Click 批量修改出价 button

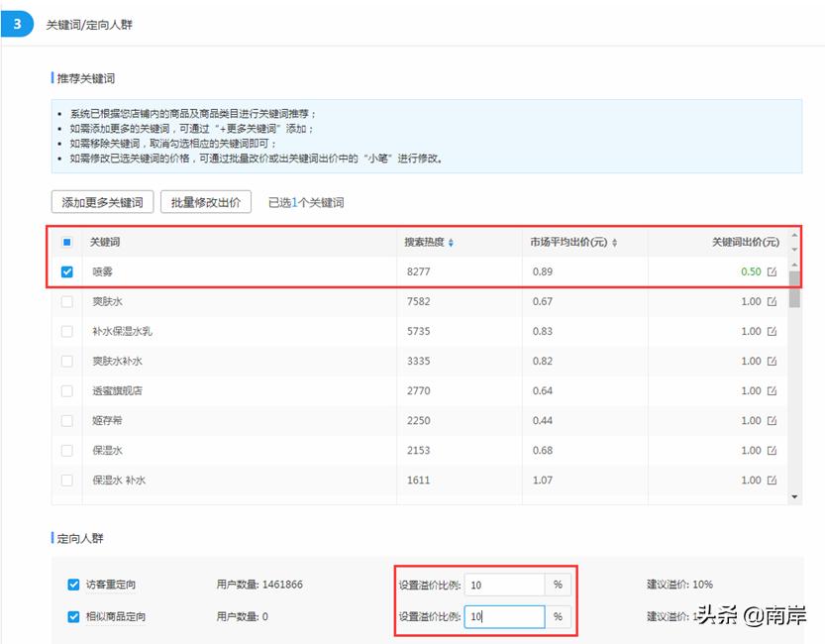point(206,202)
